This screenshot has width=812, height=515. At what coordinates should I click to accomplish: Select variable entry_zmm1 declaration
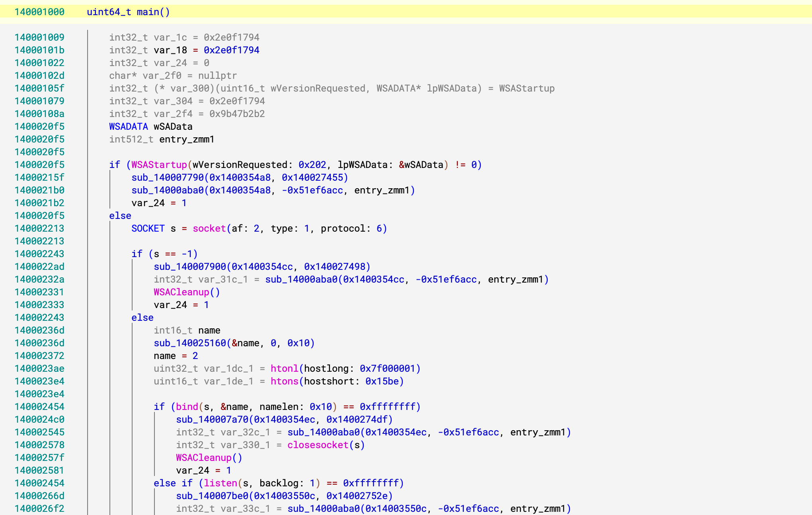[x=187, y=139]
